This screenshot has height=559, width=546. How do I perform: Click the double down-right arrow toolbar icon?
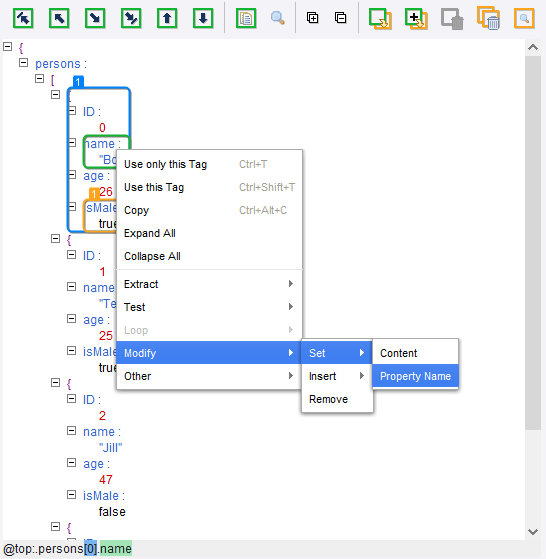(x=131, y=18)
